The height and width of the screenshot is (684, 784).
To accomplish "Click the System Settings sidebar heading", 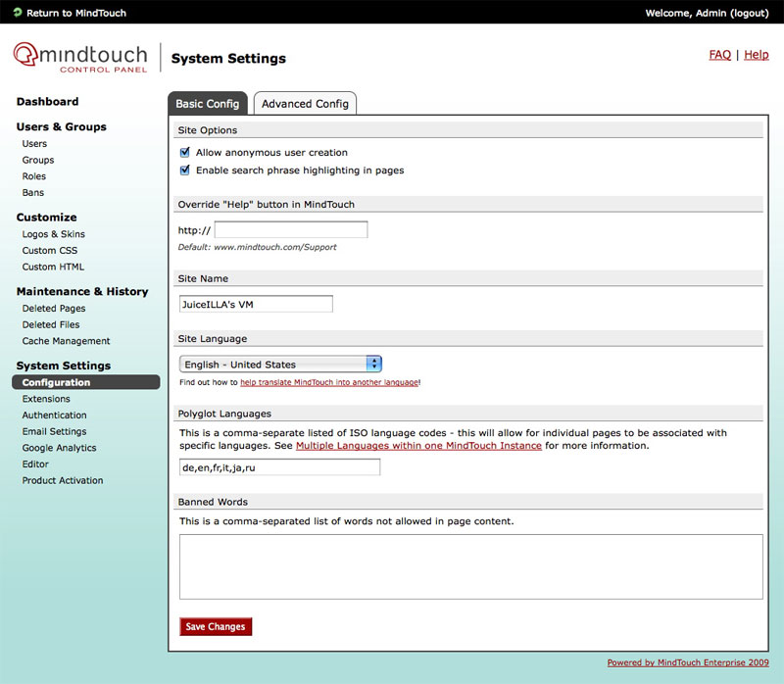I will coord(64,366).
